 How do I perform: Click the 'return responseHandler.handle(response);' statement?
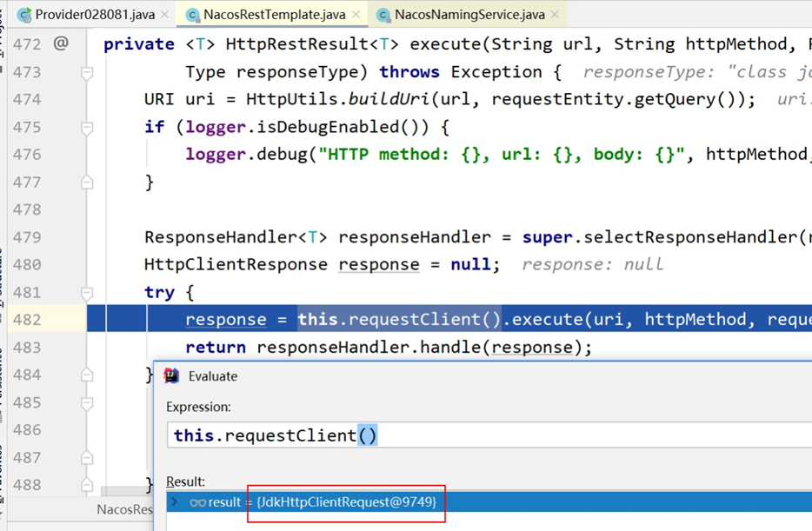click(389, 347)
